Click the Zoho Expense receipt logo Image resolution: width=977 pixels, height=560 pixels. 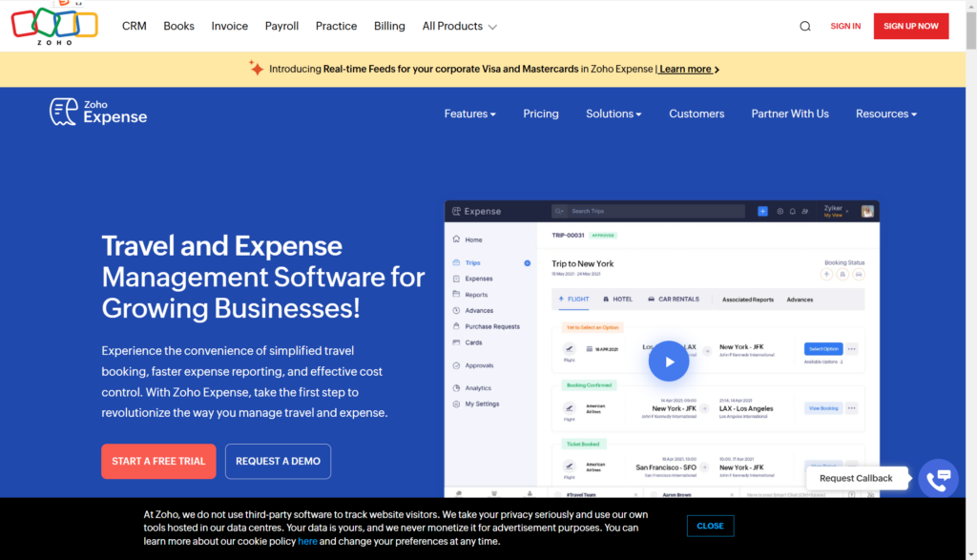[64, 112]
